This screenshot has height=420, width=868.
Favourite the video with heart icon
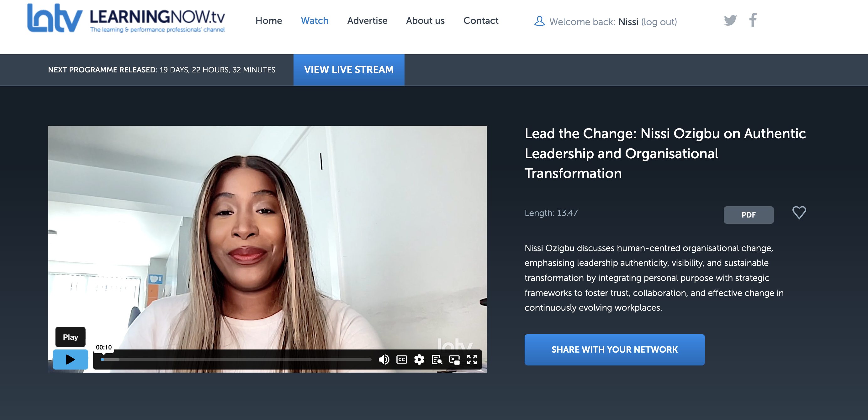pyautogui.click(x=799, y=213)
